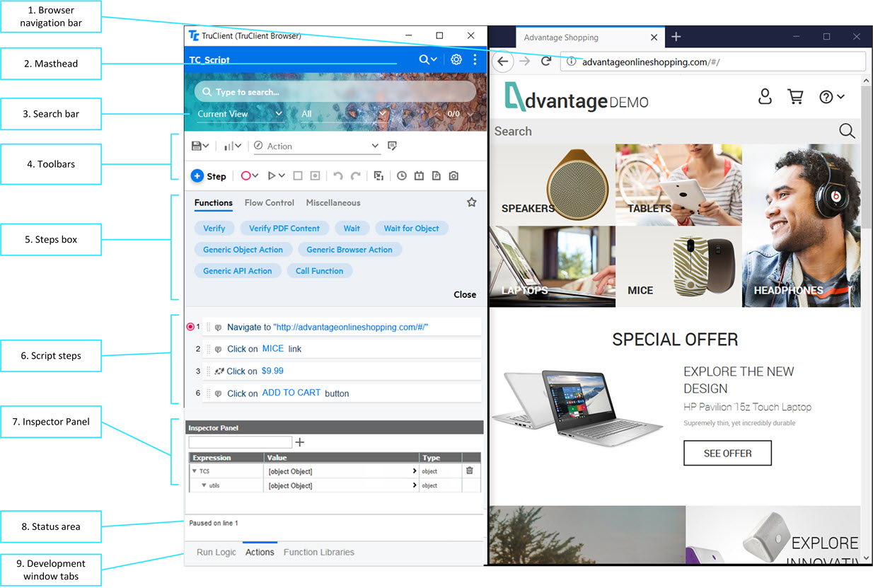
Task: Collapse the TCS tree row
Action: pyautogui.click(x=195, y=471)
